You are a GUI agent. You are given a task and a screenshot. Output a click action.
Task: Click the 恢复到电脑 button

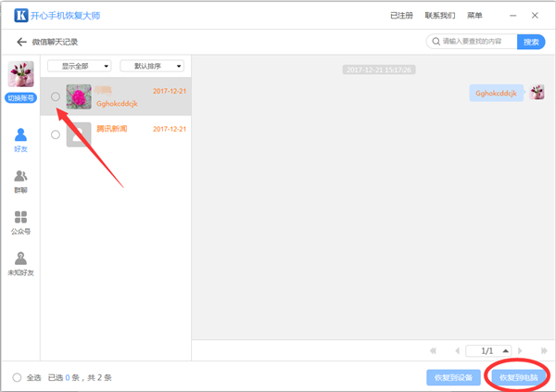click(518, 377)
